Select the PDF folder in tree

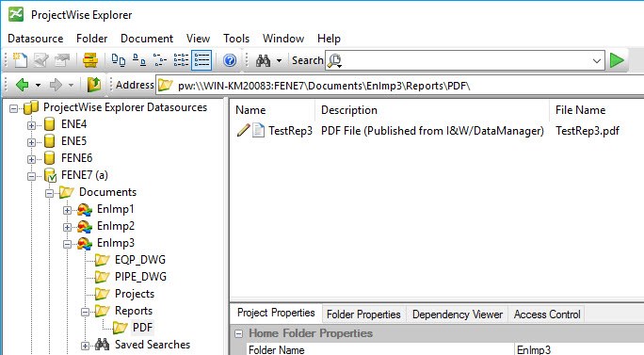point(142,328)
